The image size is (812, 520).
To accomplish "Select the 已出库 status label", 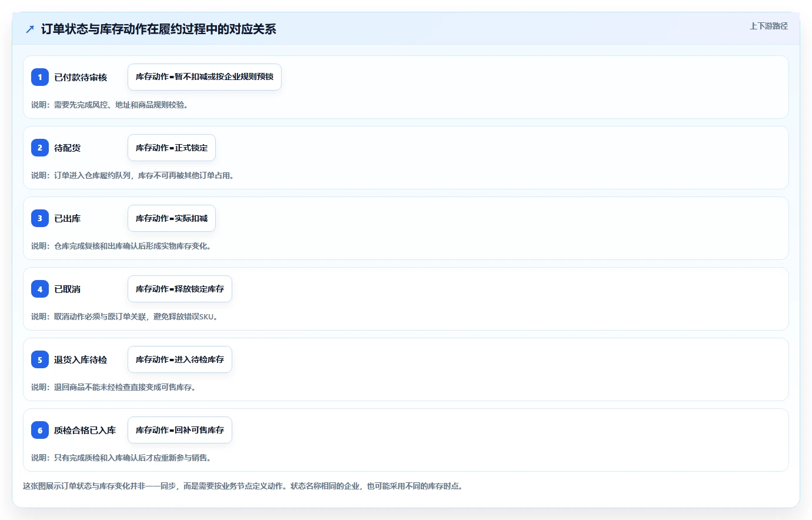I will (x=68, y=218).
